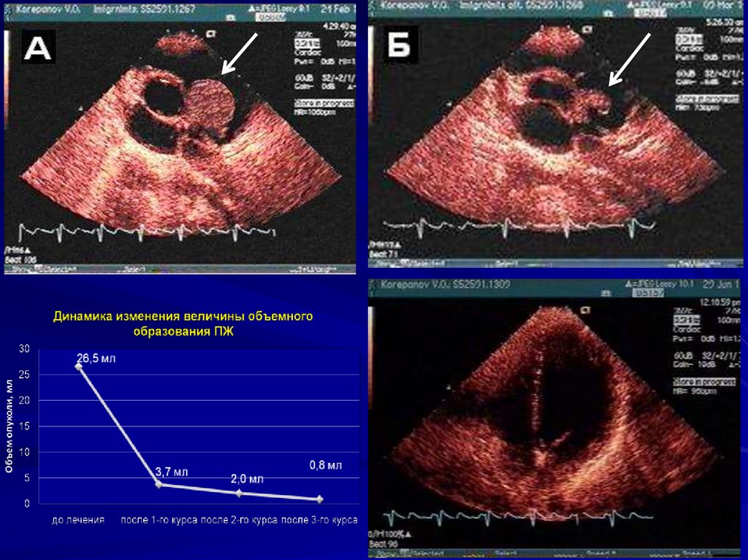
Task: Click the y-axis value 20
Action: [x=24, y=401]
